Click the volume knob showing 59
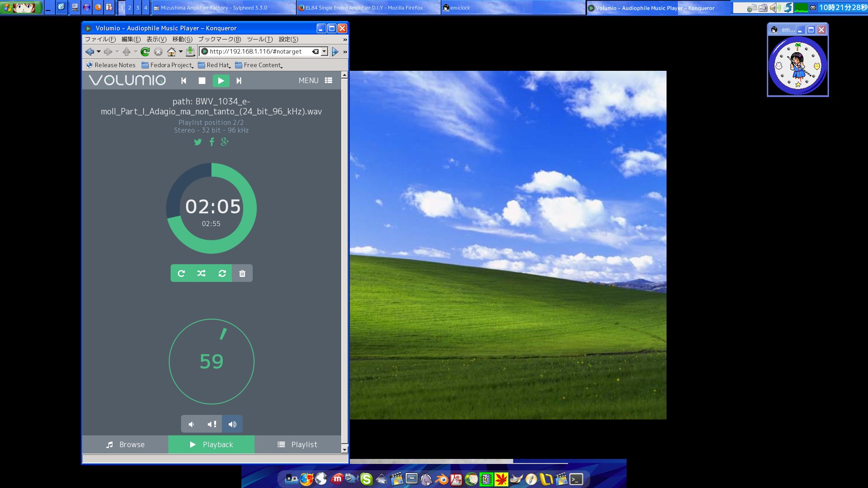 [x=211, y=361]
